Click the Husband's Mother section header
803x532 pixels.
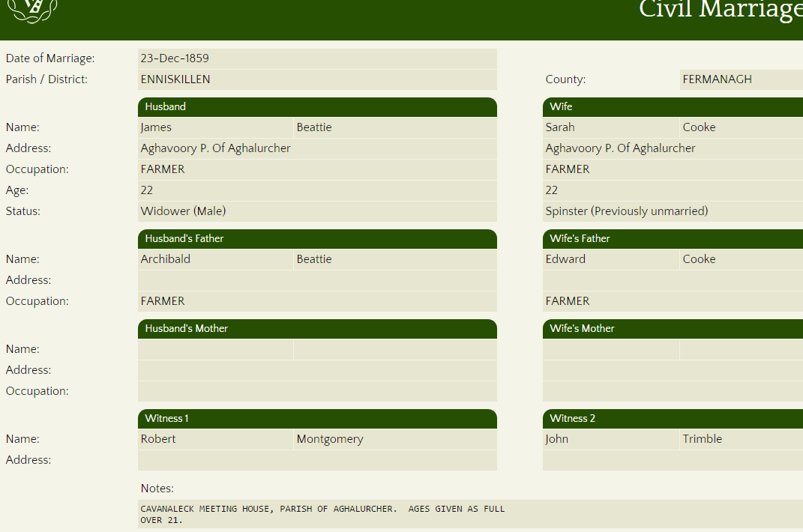(x=317, y=328)
